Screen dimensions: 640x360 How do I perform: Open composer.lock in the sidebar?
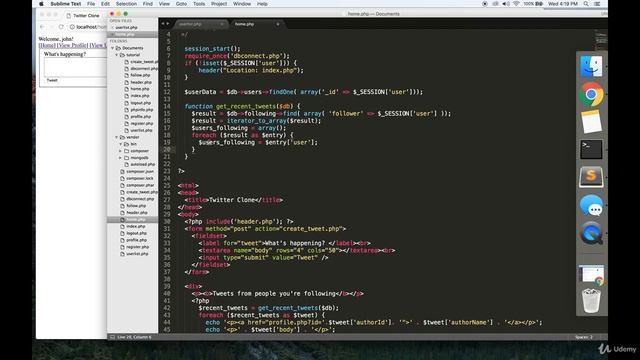pos(140,178)
